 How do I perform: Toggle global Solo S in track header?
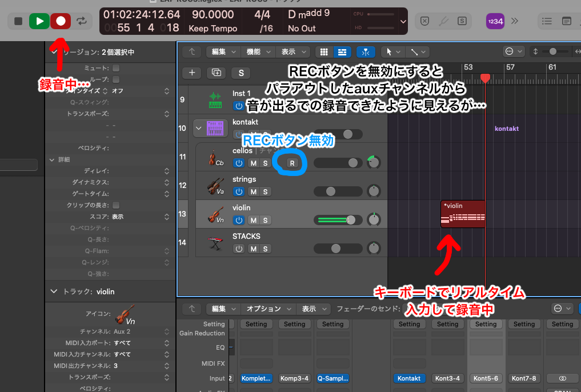point(241,73)
